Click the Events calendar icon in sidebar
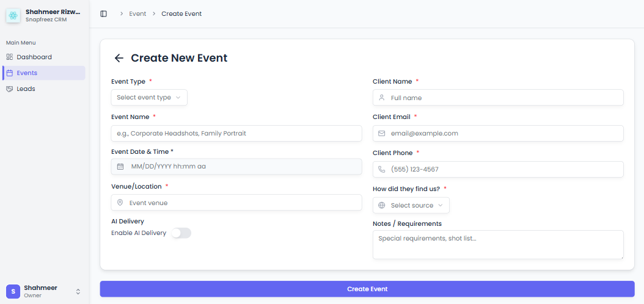This screenshot has width=644, height=304. [10, 73]
